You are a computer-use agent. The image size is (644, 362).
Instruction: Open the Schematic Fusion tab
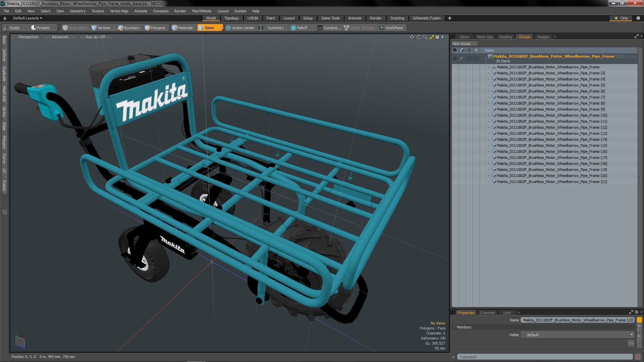coord(426,18)
